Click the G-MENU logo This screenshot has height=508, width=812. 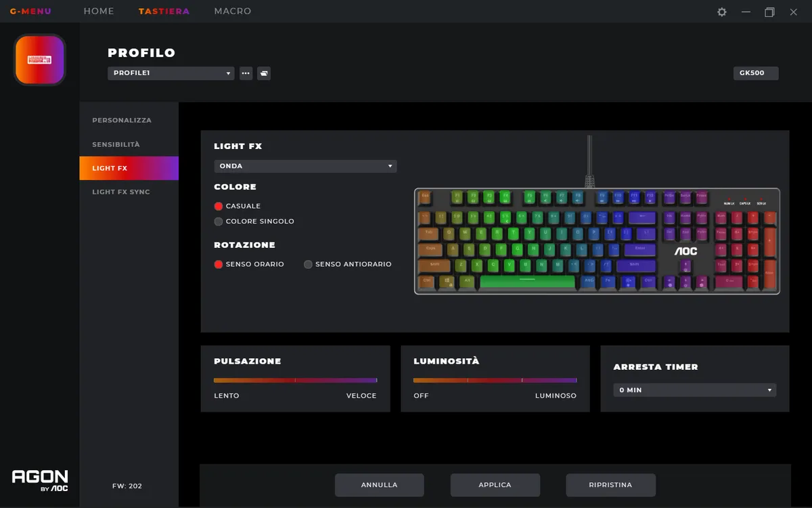point(30,12)
